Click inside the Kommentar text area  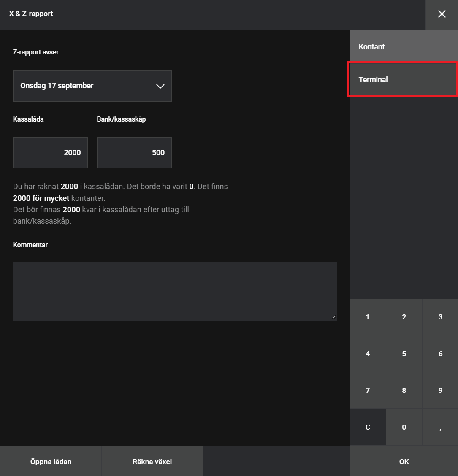(175, 292)
